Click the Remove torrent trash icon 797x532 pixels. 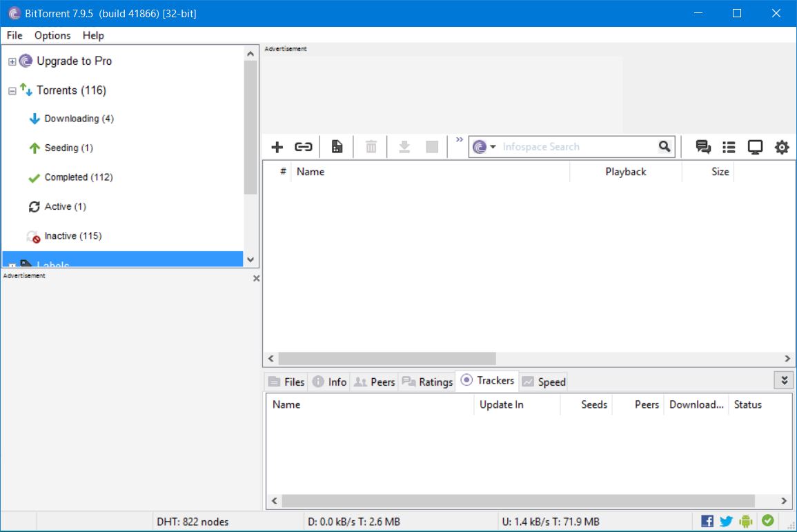[x=371, y=147]
